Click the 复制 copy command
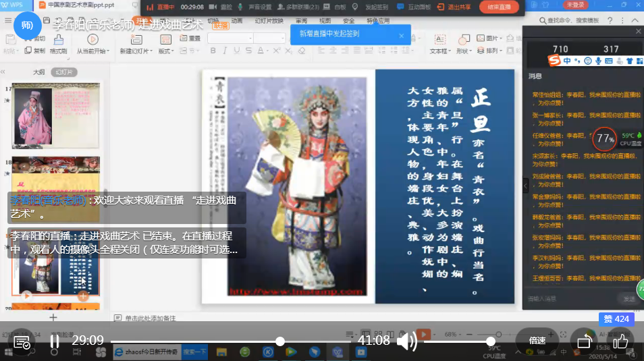Screen dimensions: 644x361 [x=35, y=51]
